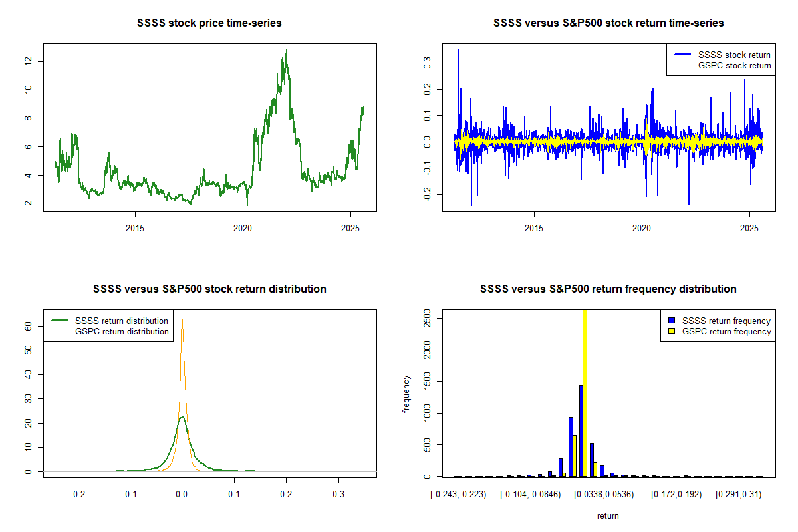Click the 'SSSS versus S&P500 stock return distribution' title
Viewport: 798px width, 532px height.
coord(209,289)
